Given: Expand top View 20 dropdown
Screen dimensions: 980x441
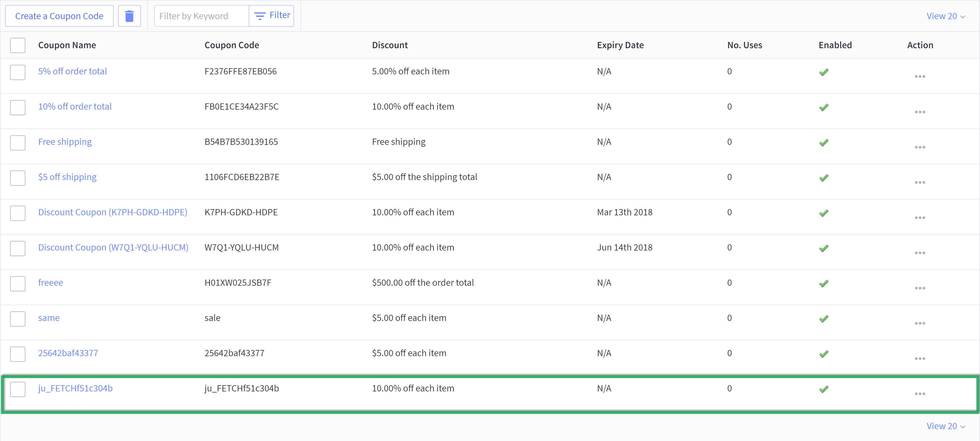Looking at the screenshot, I should pos(945,16).
